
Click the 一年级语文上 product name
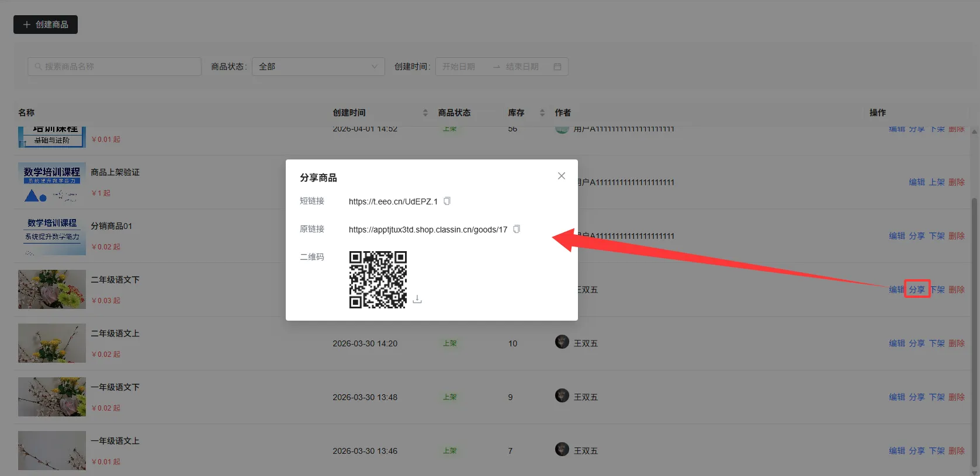pos(115,441)
